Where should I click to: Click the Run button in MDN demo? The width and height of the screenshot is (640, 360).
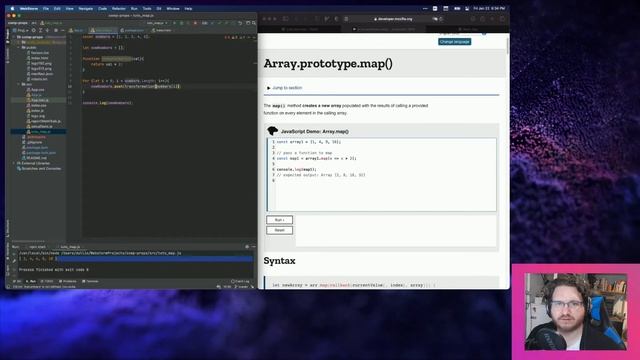click(280, 220)
